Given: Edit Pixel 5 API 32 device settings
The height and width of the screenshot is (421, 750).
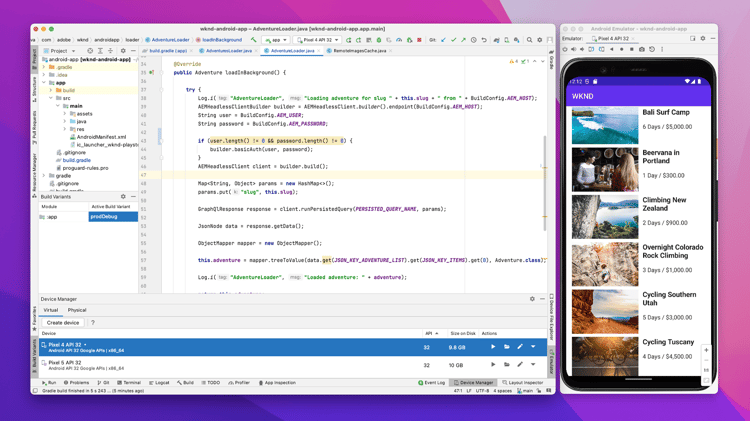Looking at the screenshot, I should pyautogui.click(x=520, y=365).
